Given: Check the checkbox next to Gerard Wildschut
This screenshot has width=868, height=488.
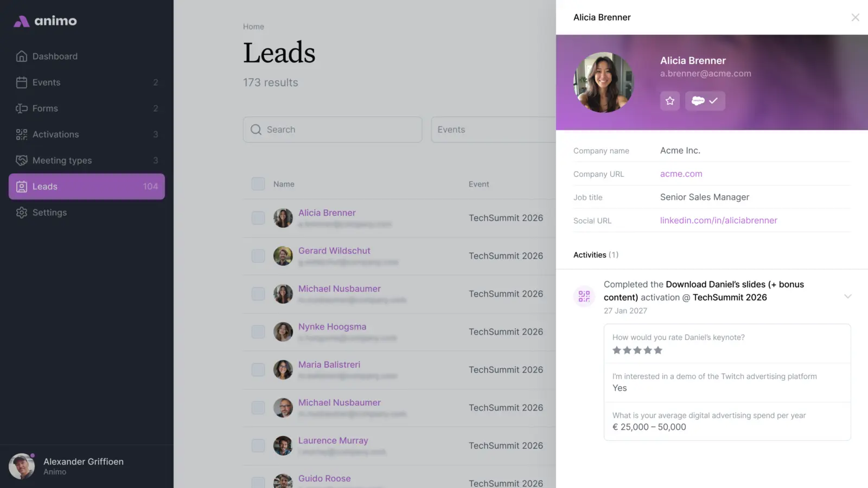Looking at the screenshot, I should pyautogui.click(x=258, y=255).
